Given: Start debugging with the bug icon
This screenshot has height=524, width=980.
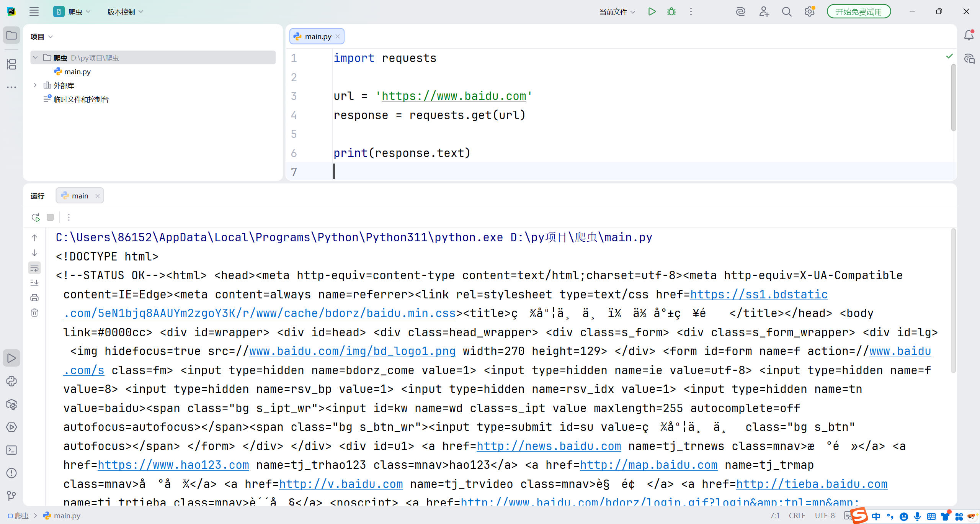Looking at the screenshot, I should [671, 11].
